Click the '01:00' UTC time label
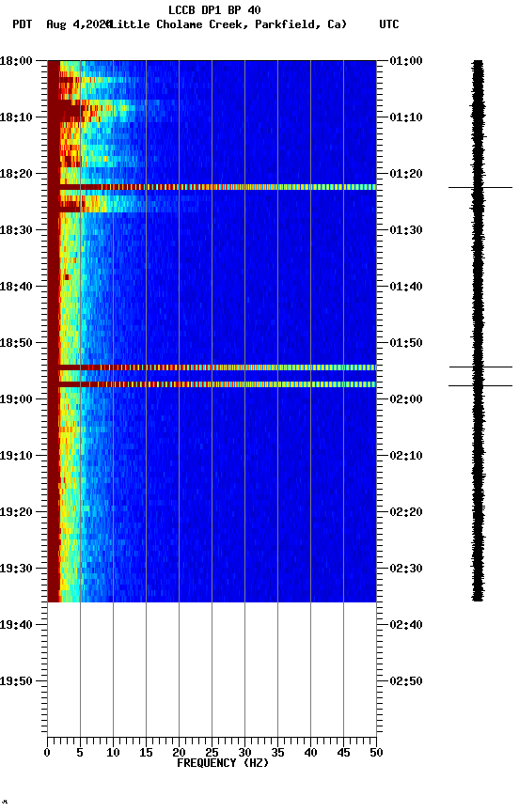Image resolution: width=519 pixels, height=812 pixels. coord(406,61)
